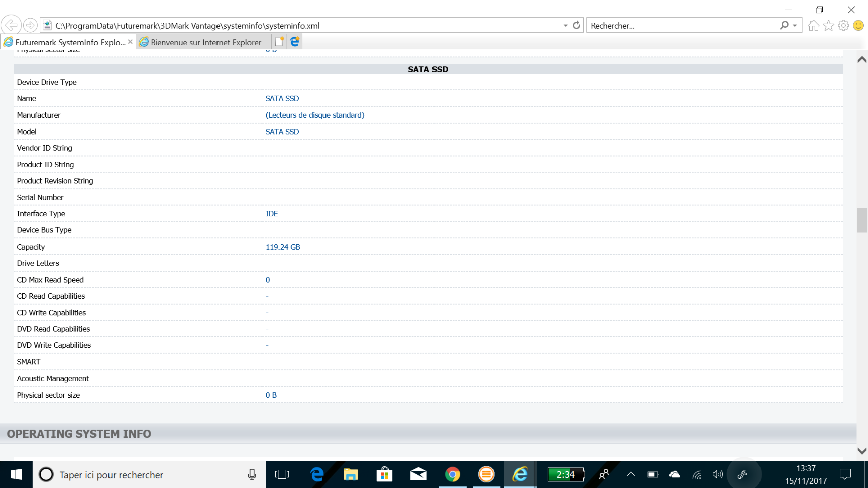Image resolution: width=868 pixels, height=488 pixels.
Task: Open the volume speaker tray icon
Action: pyautogui.click(x=718, y=474)
